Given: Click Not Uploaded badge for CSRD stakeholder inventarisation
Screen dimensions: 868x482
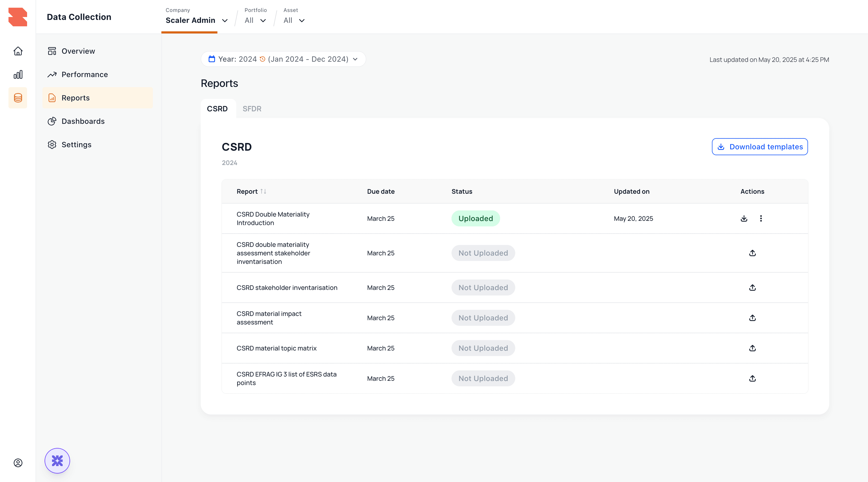Looking at the screenshot, I should click(483, 287).
